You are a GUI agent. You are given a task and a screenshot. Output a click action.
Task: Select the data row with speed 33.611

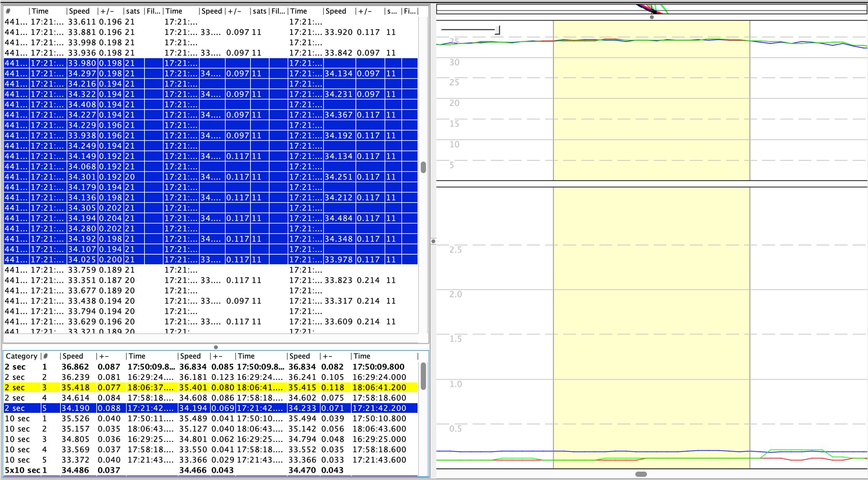click(x=81, y=22)
